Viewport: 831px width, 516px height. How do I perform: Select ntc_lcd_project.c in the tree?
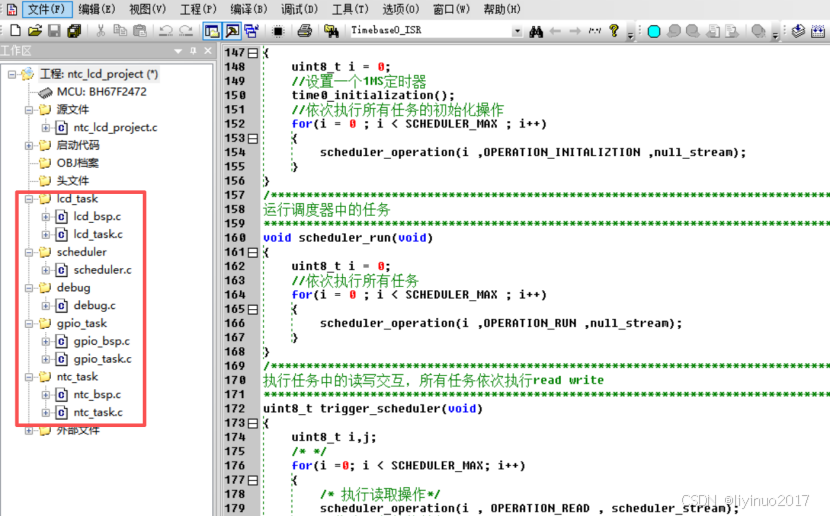click(115, 128)
